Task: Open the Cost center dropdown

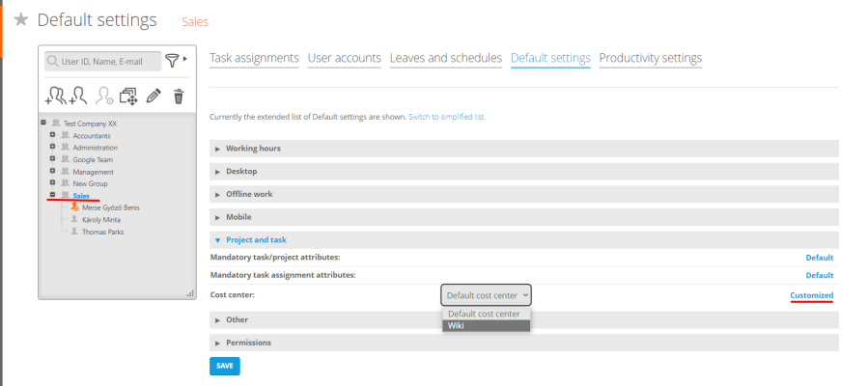Action: coord(486,295)
